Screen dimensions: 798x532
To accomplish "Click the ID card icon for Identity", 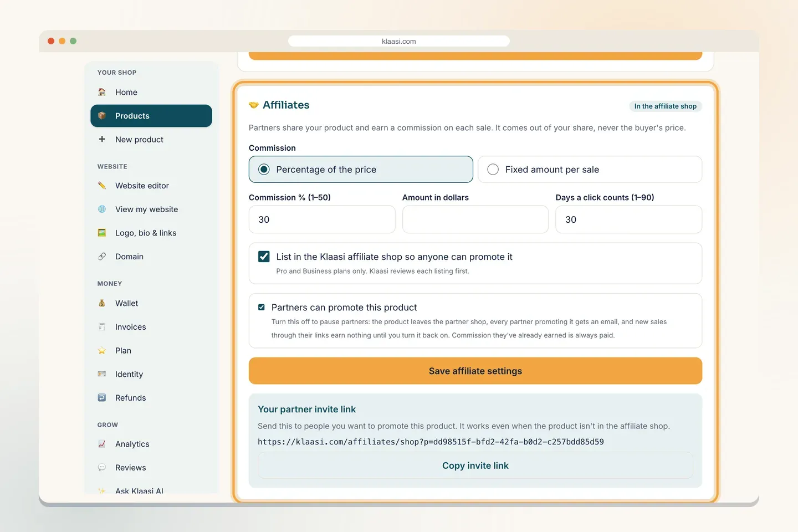I will 102,374.
